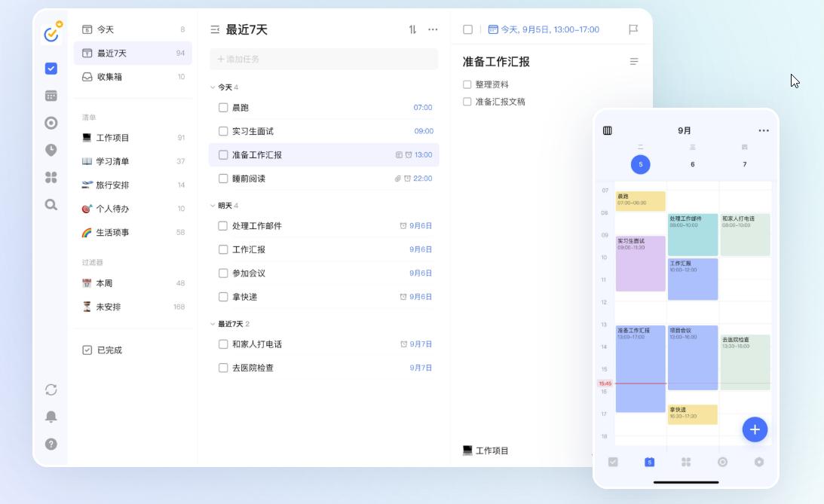Collapse the 明天 task group
This screenshot has height=504, width=824.
[213, 206]
